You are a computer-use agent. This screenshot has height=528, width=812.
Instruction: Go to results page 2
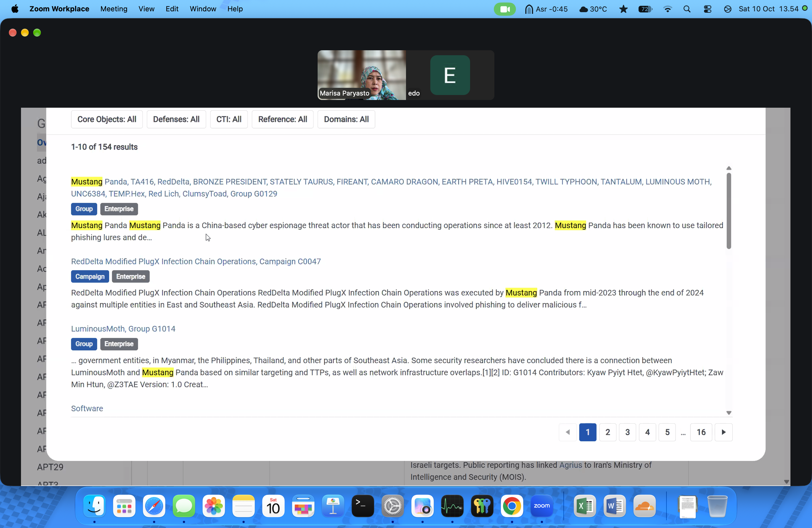tap(608, 432)
